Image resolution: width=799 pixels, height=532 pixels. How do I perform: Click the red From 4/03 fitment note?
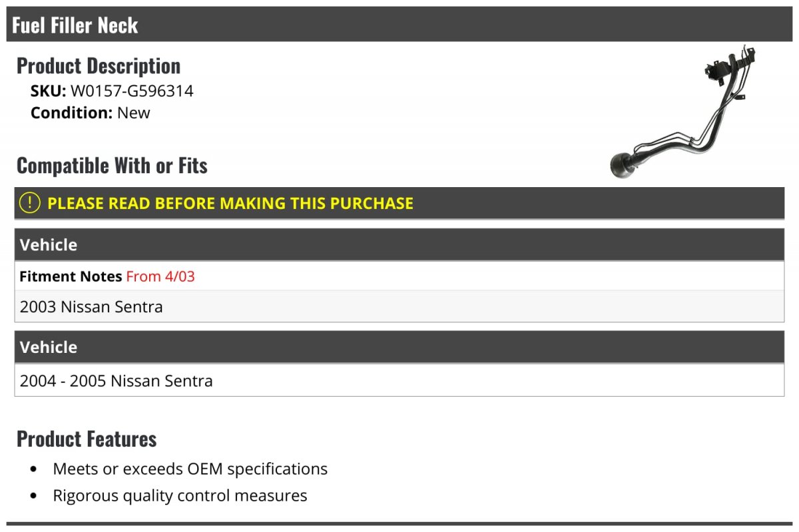160,276
